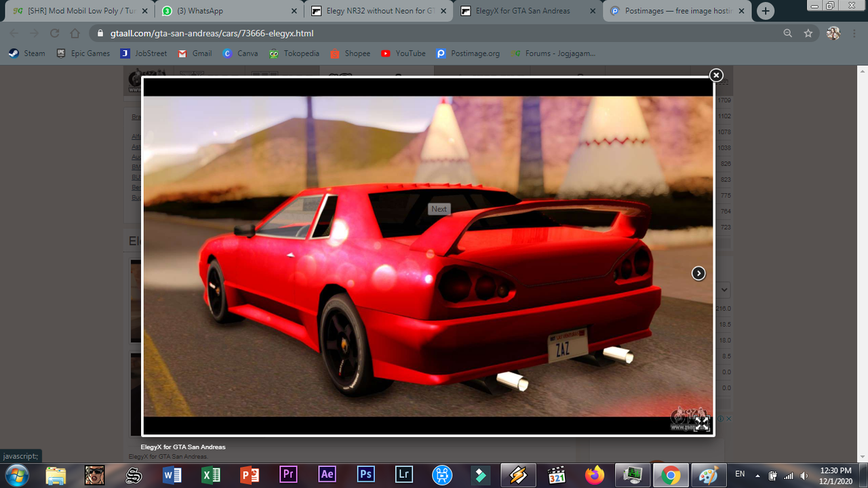Viewport: 868px width, 488px height.
Task: Open the YouTube bookmark
Action: tap(403, 54)
